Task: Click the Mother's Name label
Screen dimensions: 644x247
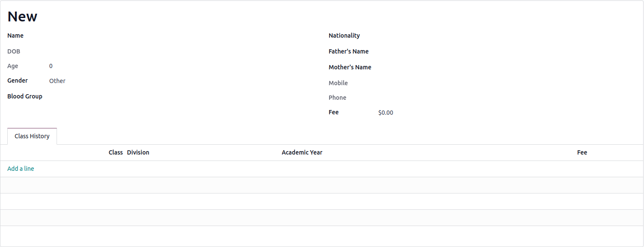Action: coord(350,67)
